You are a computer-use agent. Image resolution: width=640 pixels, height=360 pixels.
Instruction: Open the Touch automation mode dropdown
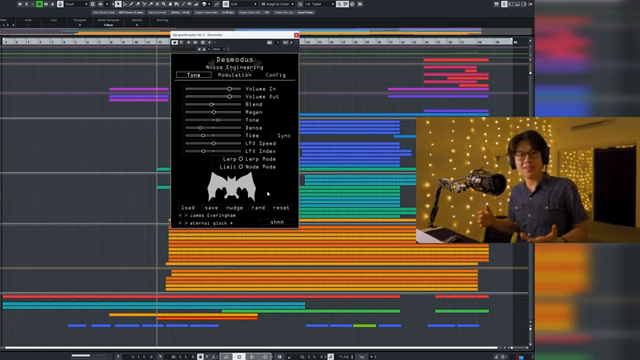tap(76, 4)
